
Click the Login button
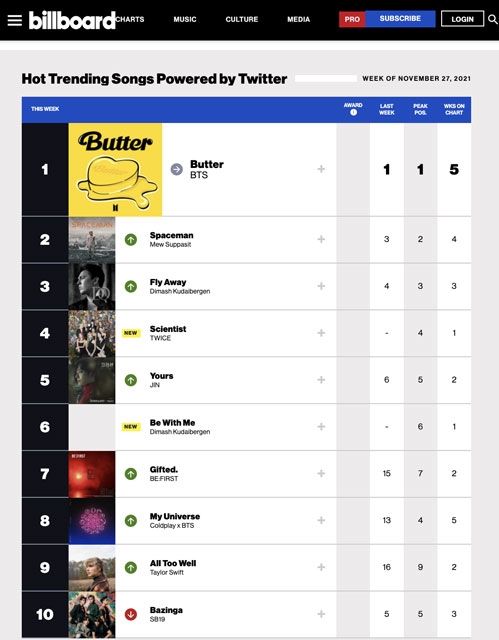tap(462, 19)
